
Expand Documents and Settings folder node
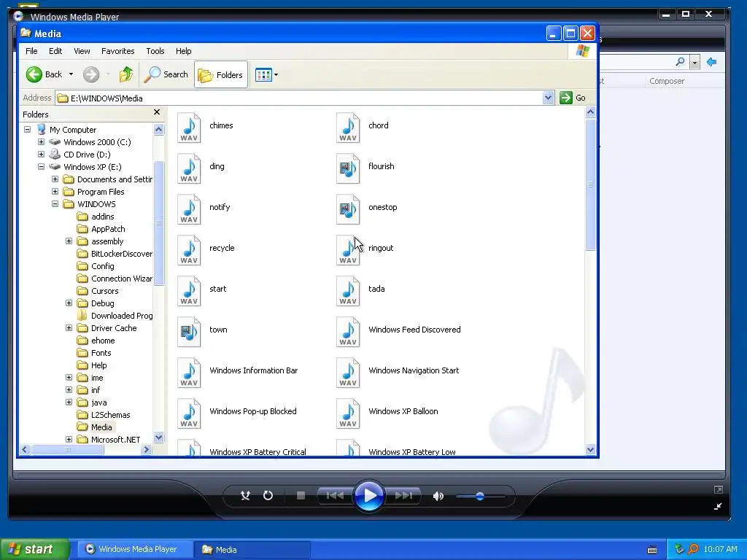click(55, 179)
